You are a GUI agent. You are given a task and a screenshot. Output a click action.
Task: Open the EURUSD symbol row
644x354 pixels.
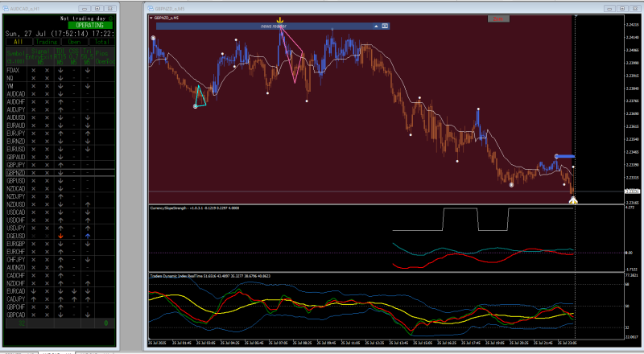pos(60,149)
